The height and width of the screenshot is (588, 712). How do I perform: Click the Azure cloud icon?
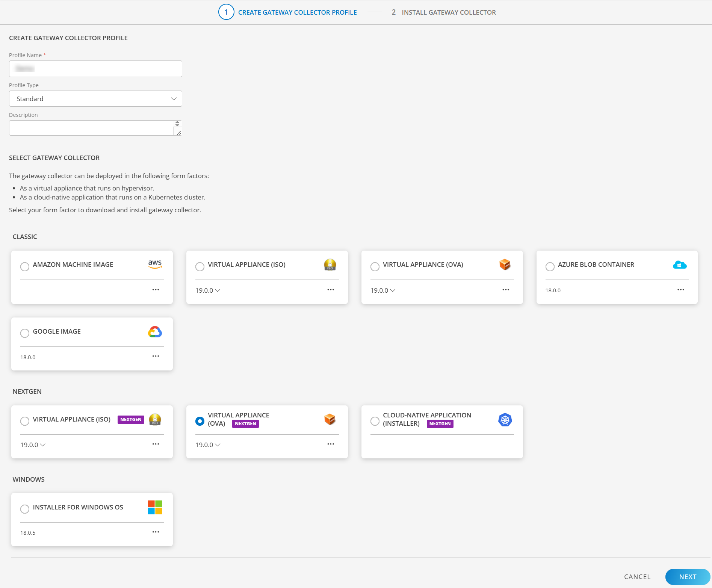click(x=680, y=265)
